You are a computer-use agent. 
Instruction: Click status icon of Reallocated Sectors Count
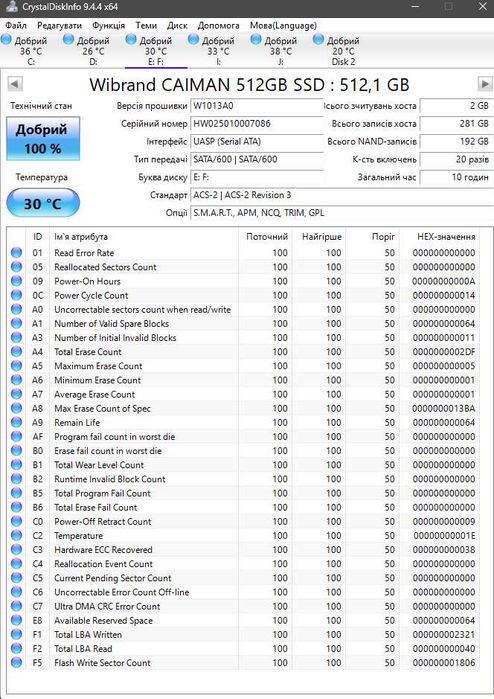16,267
